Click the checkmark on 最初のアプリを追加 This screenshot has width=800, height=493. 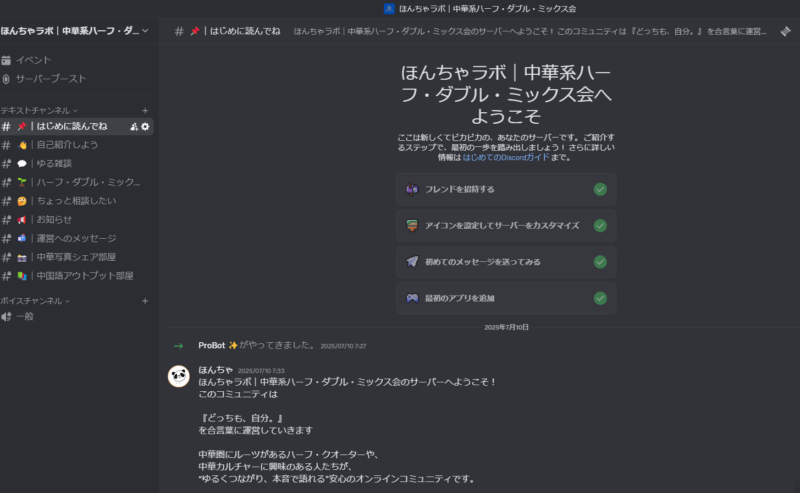click(x=601, y=298)
